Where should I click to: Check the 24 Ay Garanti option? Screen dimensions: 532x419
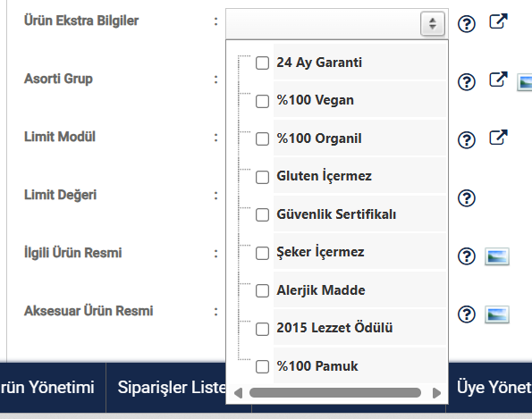(262, 63)
